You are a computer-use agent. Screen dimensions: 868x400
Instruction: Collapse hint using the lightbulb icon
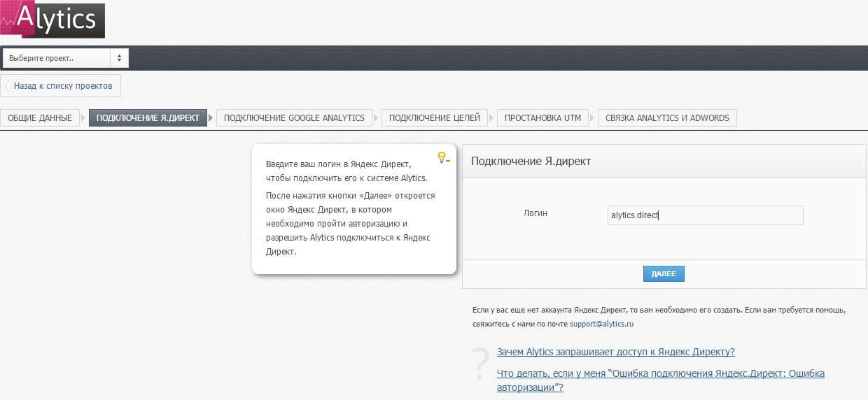click(x=442, y=157)
